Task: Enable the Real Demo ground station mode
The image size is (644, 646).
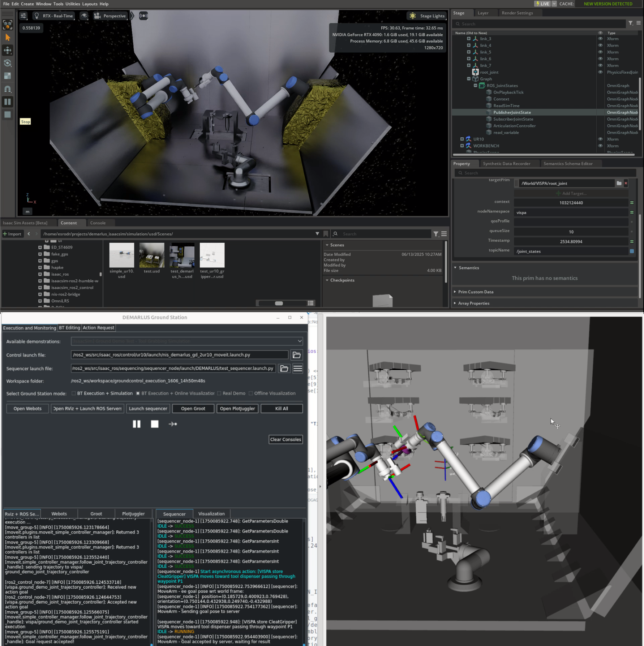Action: click(220, 393)
